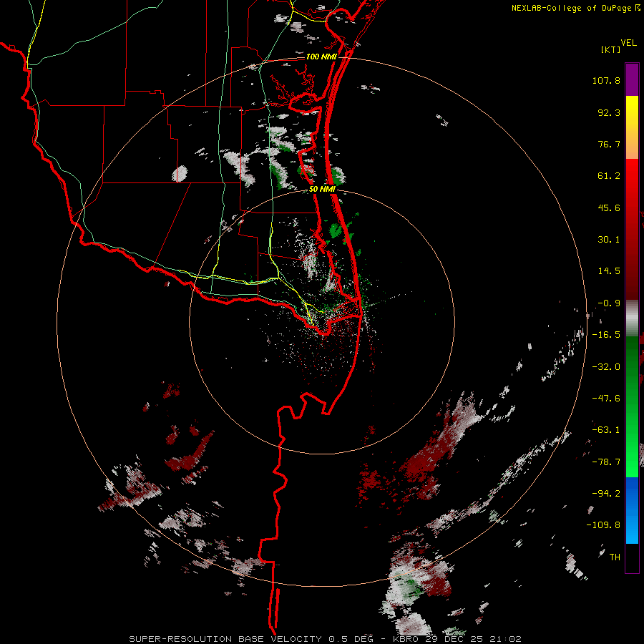This screenshot has height=644, width=644.
Task: Click the -109.8 legend value
Action: [603, 525]
